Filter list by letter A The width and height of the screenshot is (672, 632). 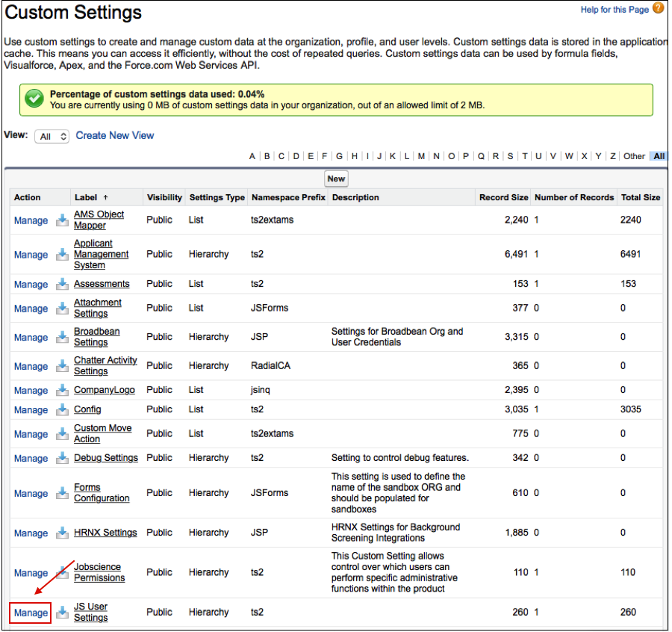pos(252,156)
